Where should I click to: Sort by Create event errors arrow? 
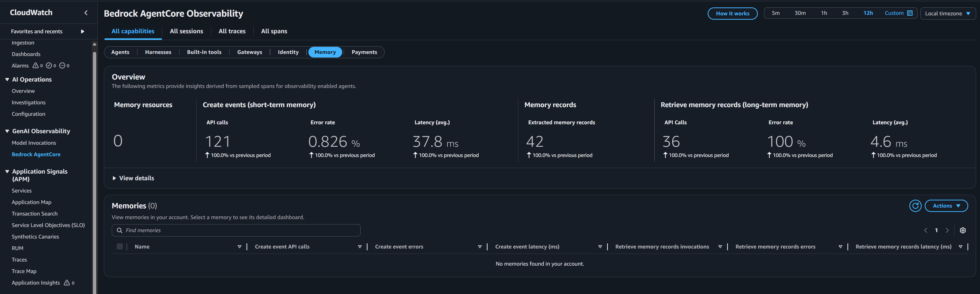480,246
